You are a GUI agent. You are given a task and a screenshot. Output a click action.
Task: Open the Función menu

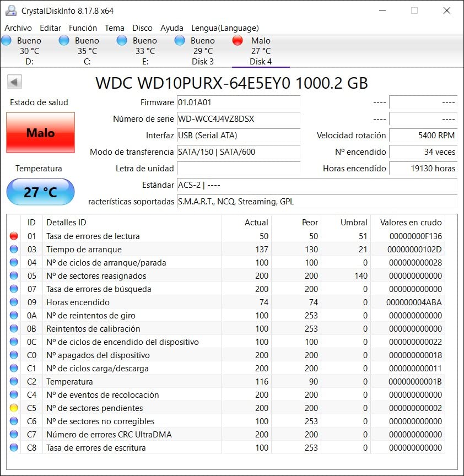[83, 28]
